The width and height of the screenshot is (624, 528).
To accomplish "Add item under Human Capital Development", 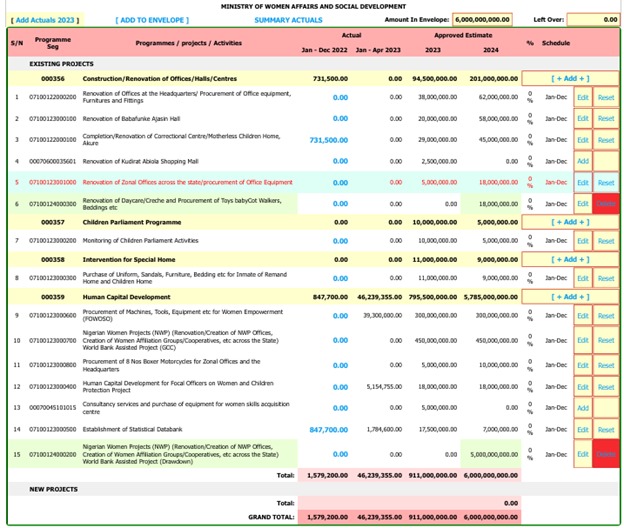I will pyautogui.click(x=570, y=297).
